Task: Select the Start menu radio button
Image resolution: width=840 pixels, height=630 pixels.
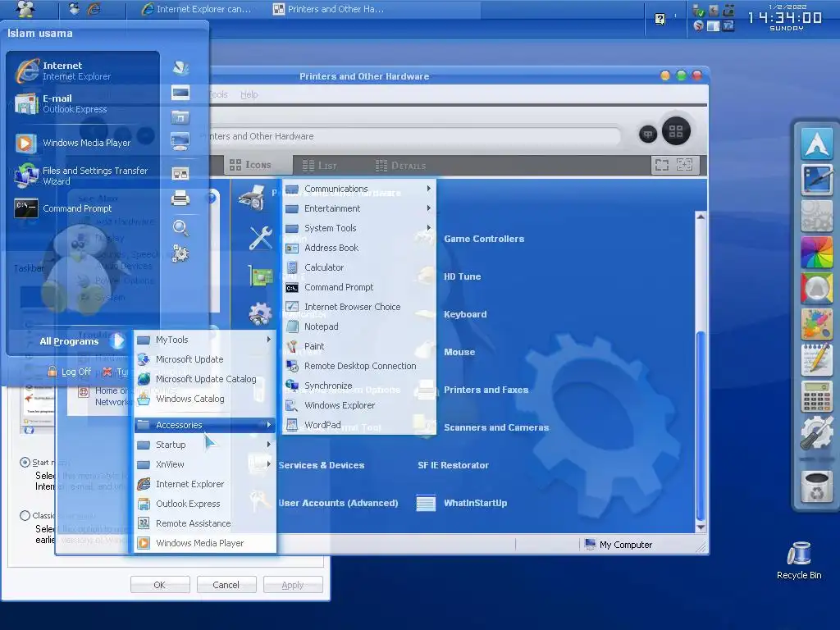Action: tap(25, 462)
